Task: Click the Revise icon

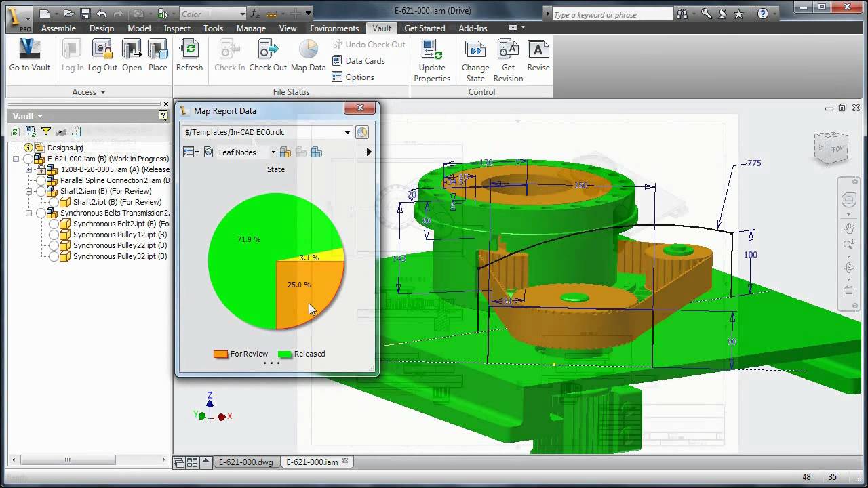Action: pos(538,49)
